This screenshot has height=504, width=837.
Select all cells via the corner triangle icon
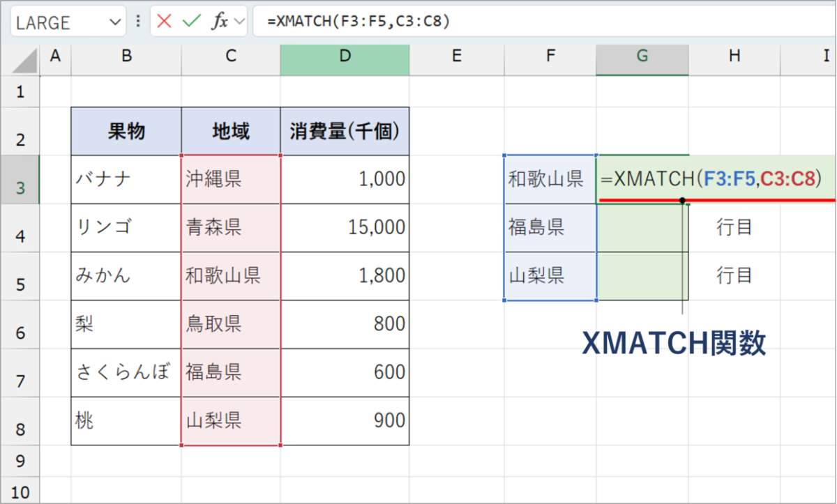click(x=21, y=59)
